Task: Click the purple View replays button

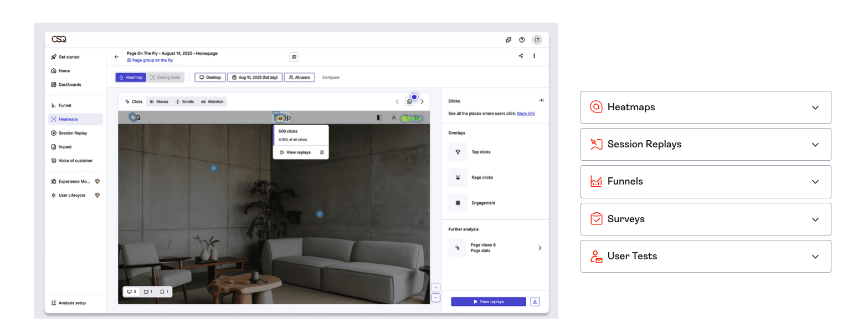Action: click(x=488, y=302)
